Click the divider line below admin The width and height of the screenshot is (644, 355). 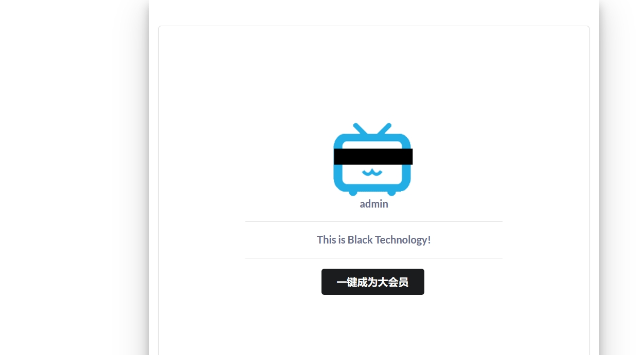[x=374, y=222]
